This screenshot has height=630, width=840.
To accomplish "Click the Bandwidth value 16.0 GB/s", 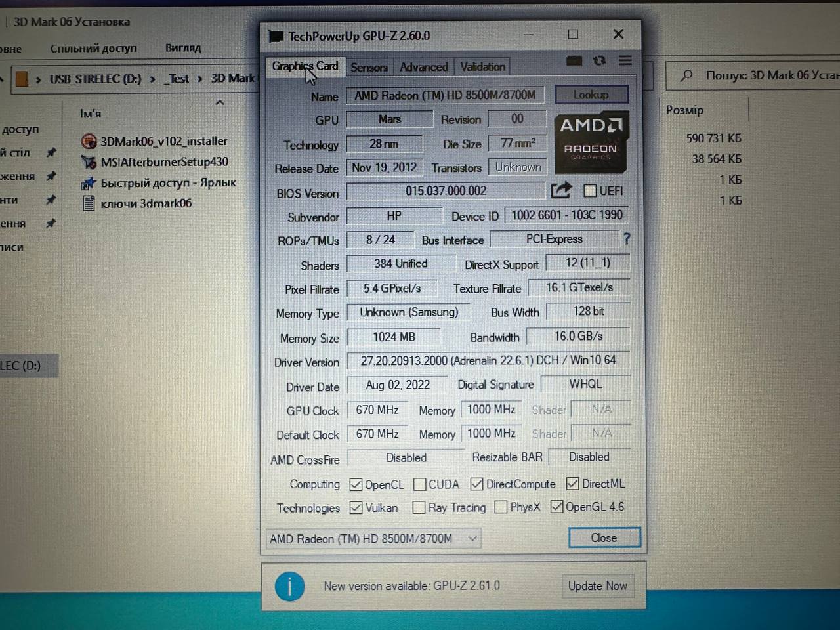I will [x=578, y=336].
